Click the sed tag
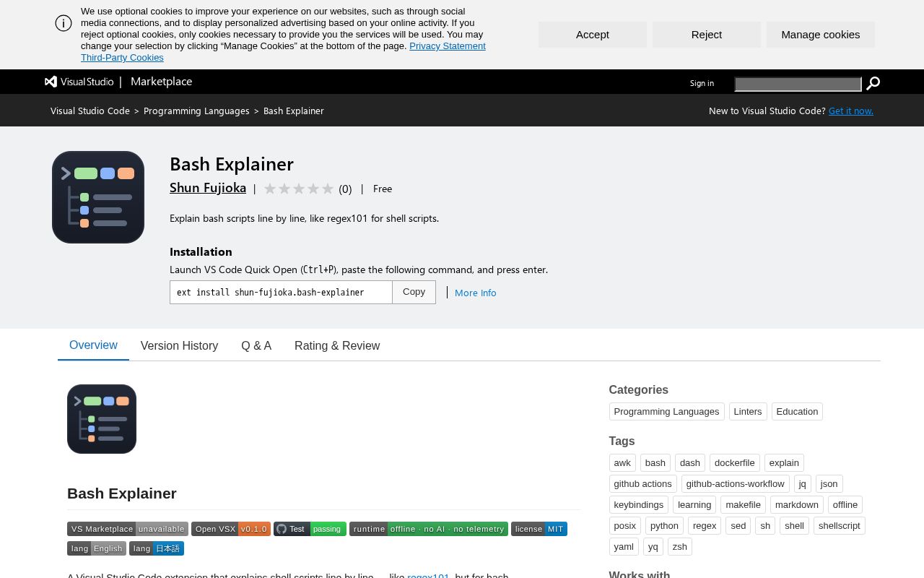The height and width of the screenshot is (578, 924). click(738, 526)
